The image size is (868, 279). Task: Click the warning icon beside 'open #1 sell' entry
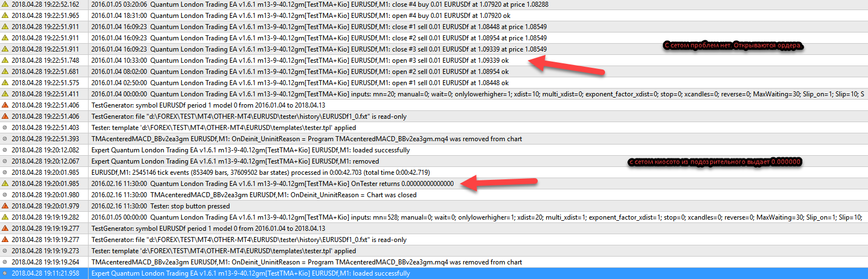[x=5, y=82]
